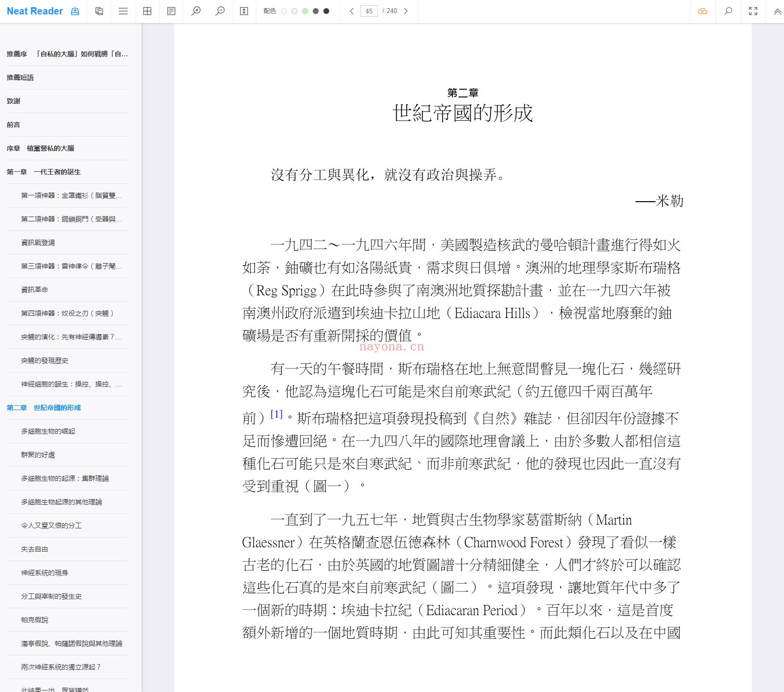
Task: Open the search icon in toolbar
Action: pos(728,11)
